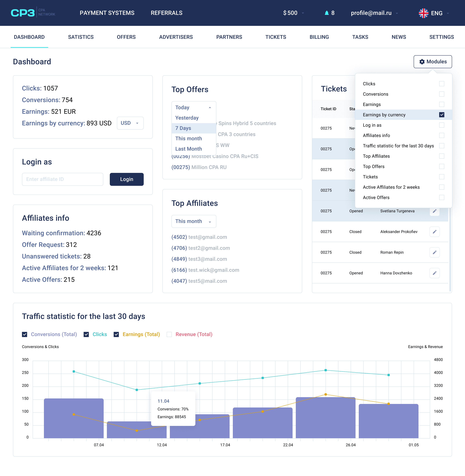Screen dimensions: 465x476
Task: Uncheck Earnings (Total) chart series
Action: pos(116,334)
